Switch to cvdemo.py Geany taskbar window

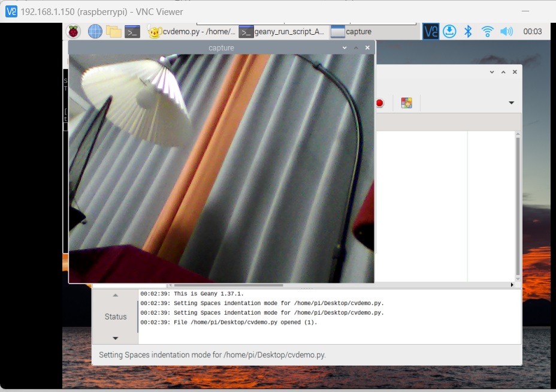[x=192, y=32]
